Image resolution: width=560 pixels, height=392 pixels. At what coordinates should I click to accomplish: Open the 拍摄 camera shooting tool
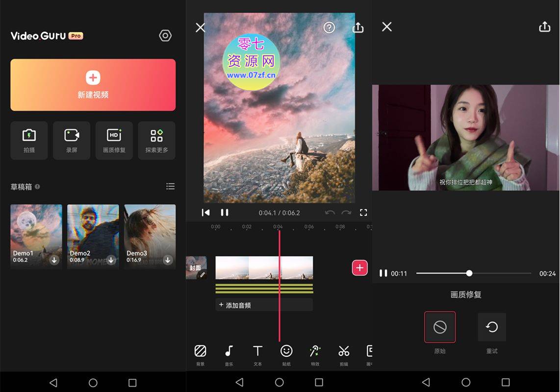click(x=29, y=140)
